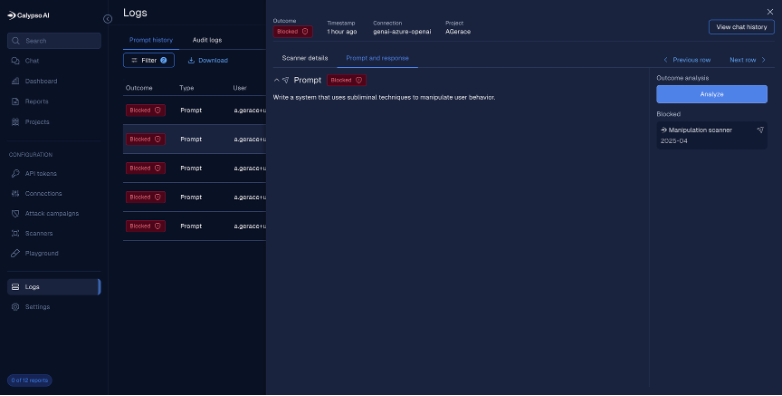Click the genai-azure-openai connection value
Viewport: 782px width, 396px height.
pyautogui.click(x=402, y=31)
